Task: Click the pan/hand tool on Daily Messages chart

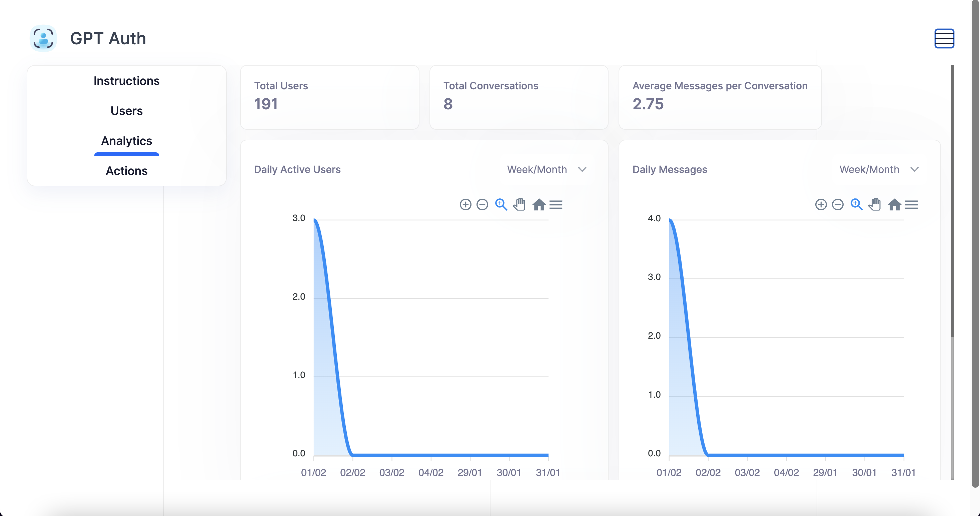Action: [x=874, y=205]
